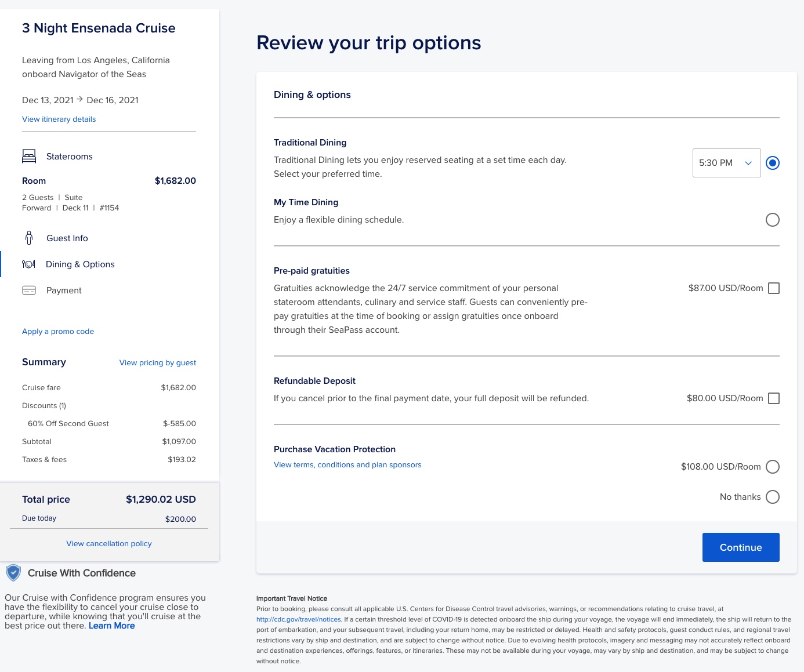Click the $80.00 USD/Room price label
This screenshot has height=672, width=804.
point(725,398)
